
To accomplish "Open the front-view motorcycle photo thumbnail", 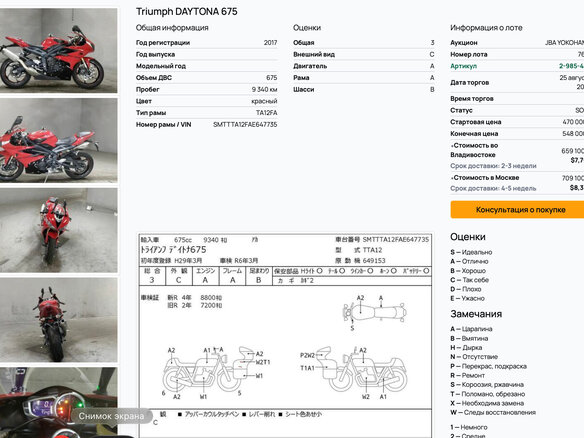I will click(58, 230).
